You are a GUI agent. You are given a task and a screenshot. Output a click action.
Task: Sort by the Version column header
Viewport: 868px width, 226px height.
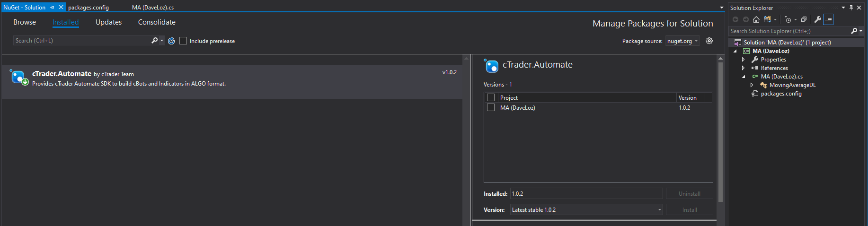(691, 97)
